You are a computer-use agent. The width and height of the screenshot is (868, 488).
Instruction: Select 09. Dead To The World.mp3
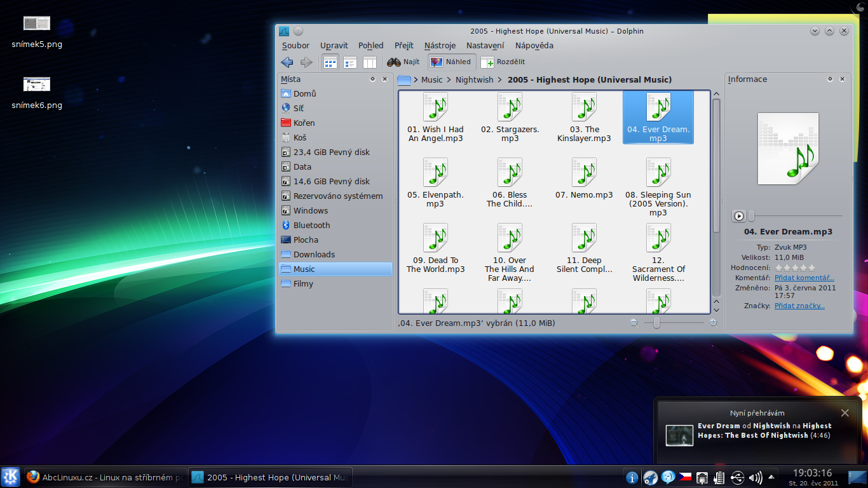tap(435, 249)
